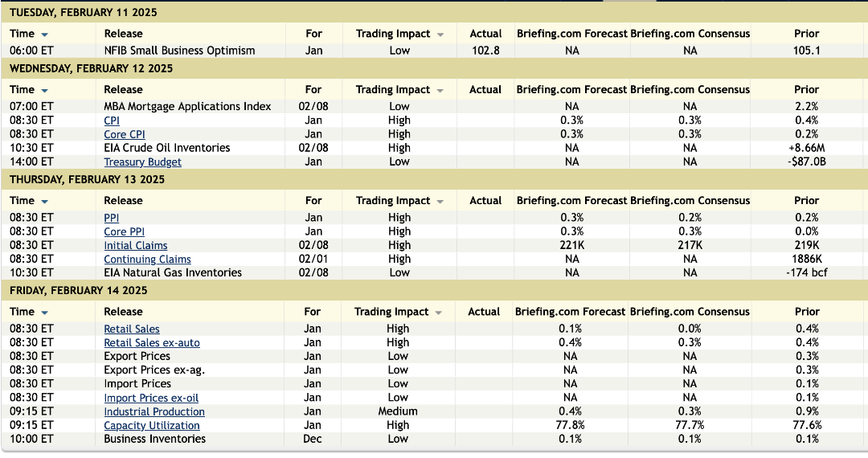
Task: Click the Core PPI link
Action: click(x=125, y=231)
